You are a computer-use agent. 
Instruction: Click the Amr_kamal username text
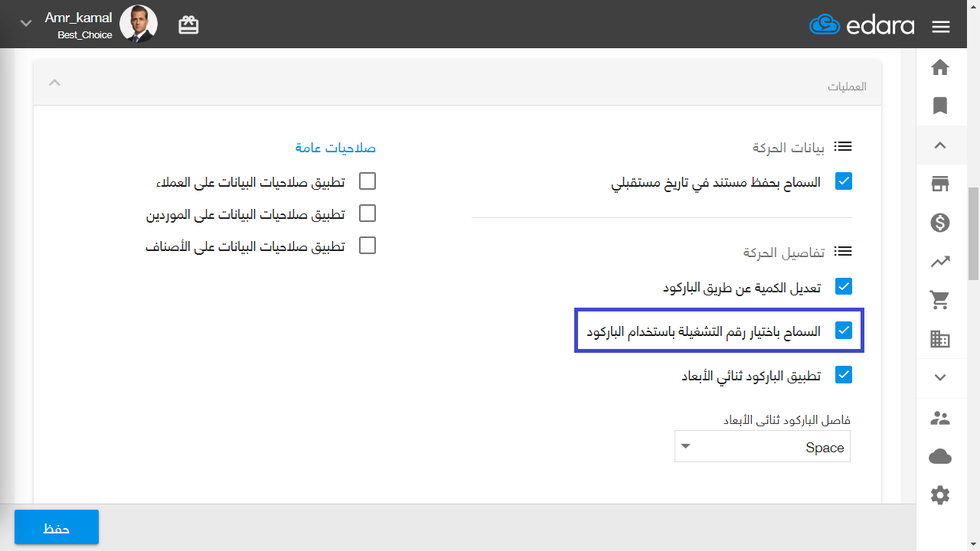[78, 17]
